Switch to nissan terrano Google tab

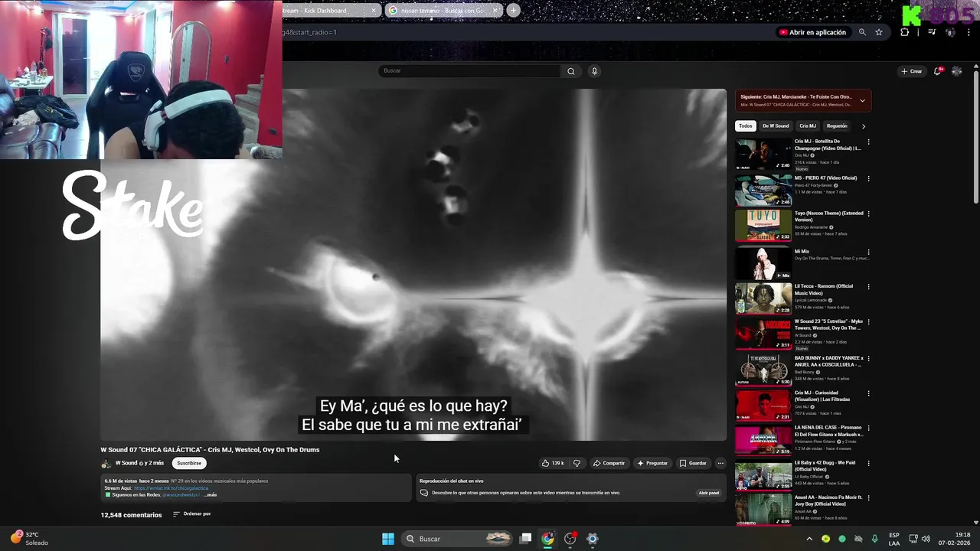(443, 11)
